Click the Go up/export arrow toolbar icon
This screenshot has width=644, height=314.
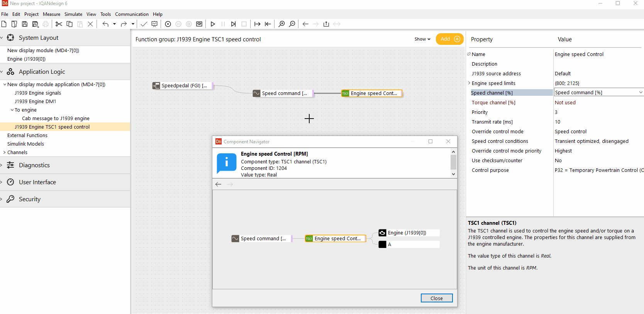326,24
